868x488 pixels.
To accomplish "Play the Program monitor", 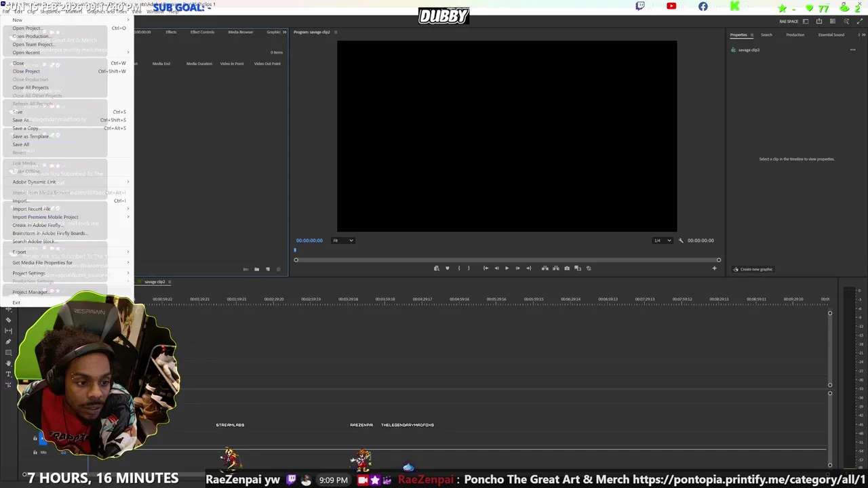I will [507, 268].
